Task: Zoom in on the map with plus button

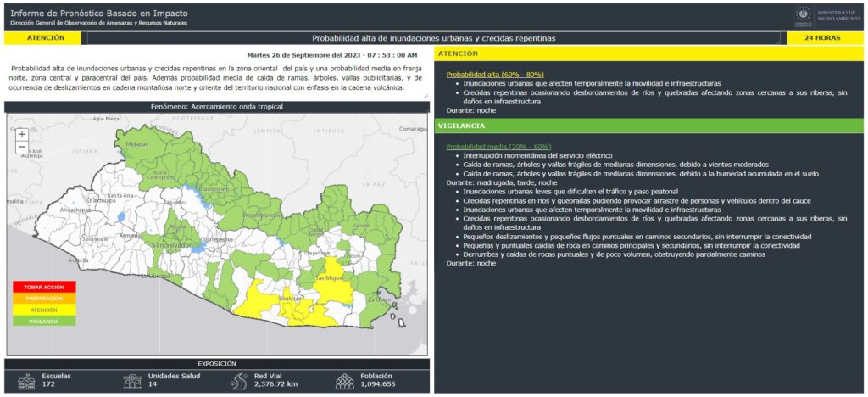Action: [x=21, y=135]
